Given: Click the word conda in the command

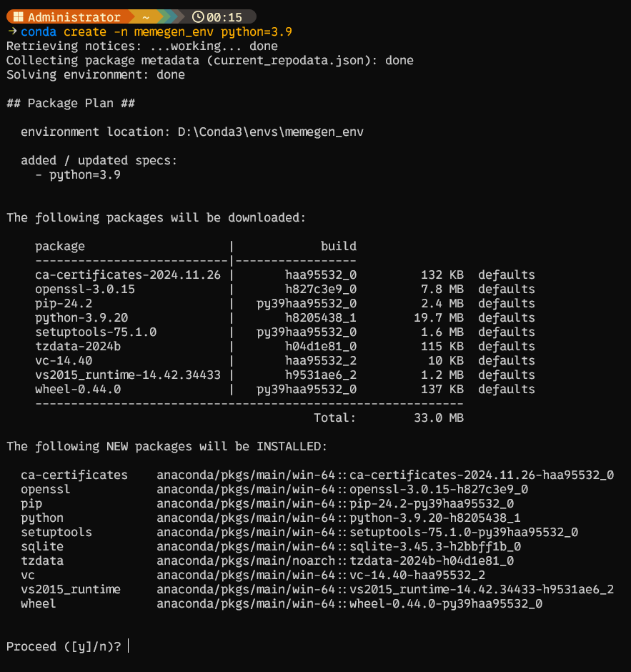Looking at the screenshot, I should point(39,32).
